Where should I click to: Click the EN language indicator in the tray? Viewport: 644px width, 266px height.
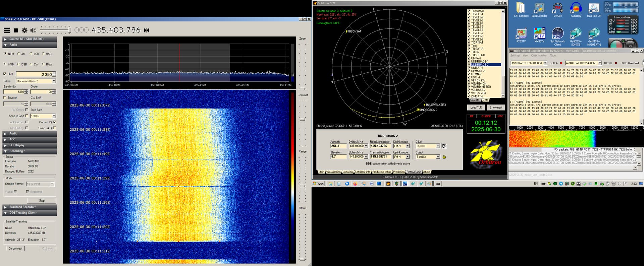tap(536, 184)
